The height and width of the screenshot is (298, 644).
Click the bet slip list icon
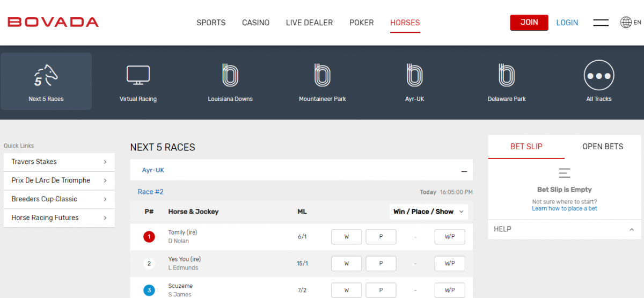(564, 173)
